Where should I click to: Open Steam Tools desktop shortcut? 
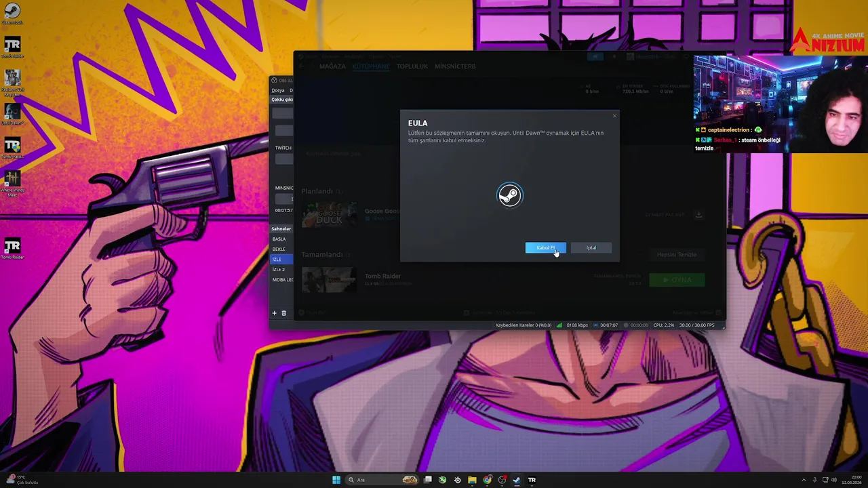(12, 14)
